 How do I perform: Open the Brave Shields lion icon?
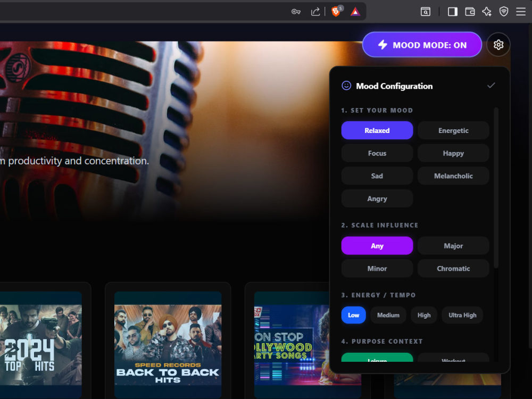pyautogui.click(x=336, y=12)
